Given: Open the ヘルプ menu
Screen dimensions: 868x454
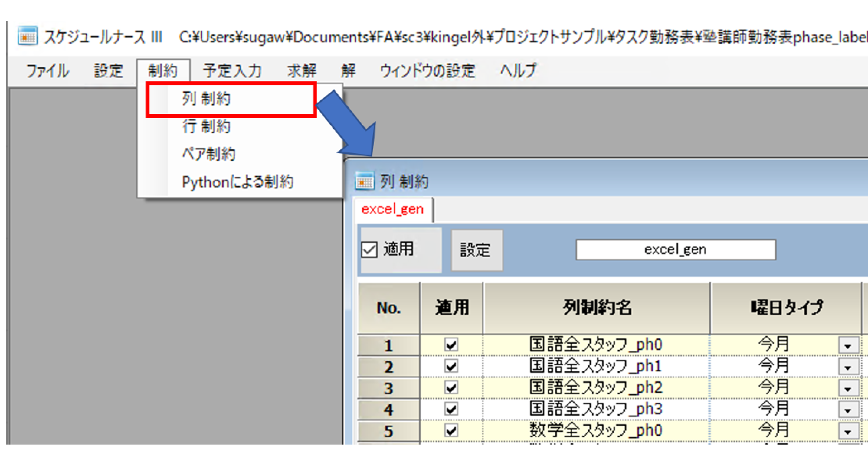Looking at the screenshot, I should point(518,71).
